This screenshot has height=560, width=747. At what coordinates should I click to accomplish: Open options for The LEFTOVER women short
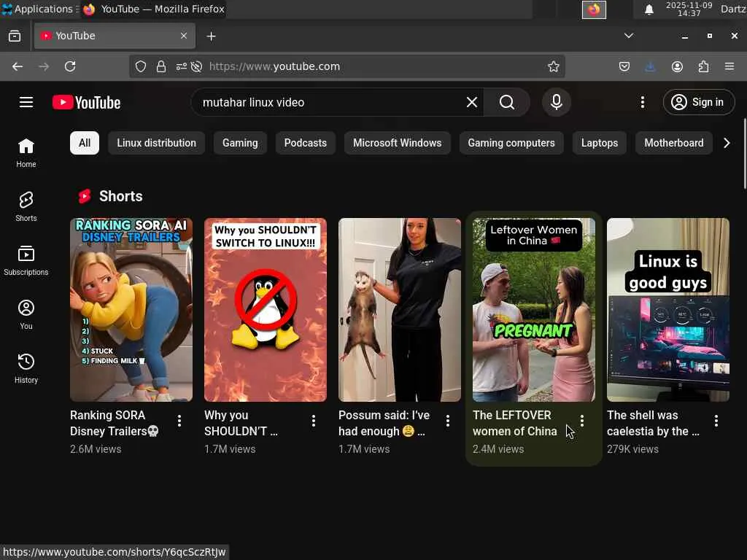click(581, 421)
